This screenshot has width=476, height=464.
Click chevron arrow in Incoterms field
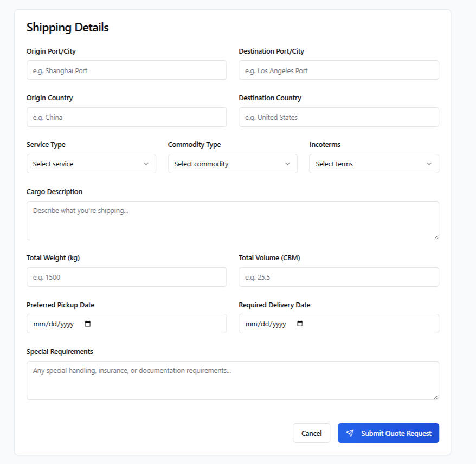429,164
